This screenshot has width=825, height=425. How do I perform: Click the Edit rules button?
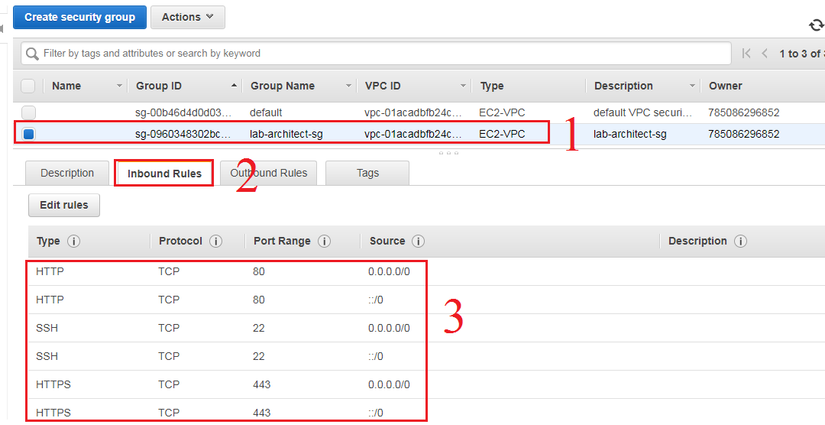coord(64,205)
